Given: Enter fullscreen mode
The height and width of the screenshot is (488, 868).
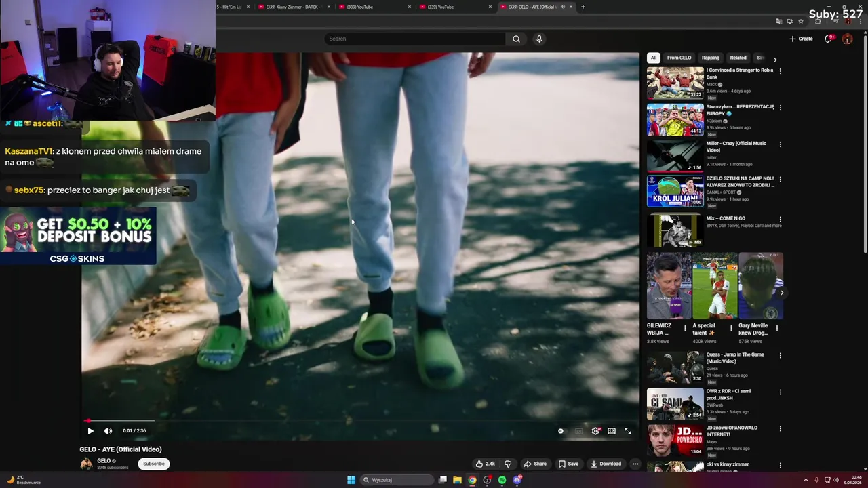Looking at the screenshot, I should tap(628, 431).
